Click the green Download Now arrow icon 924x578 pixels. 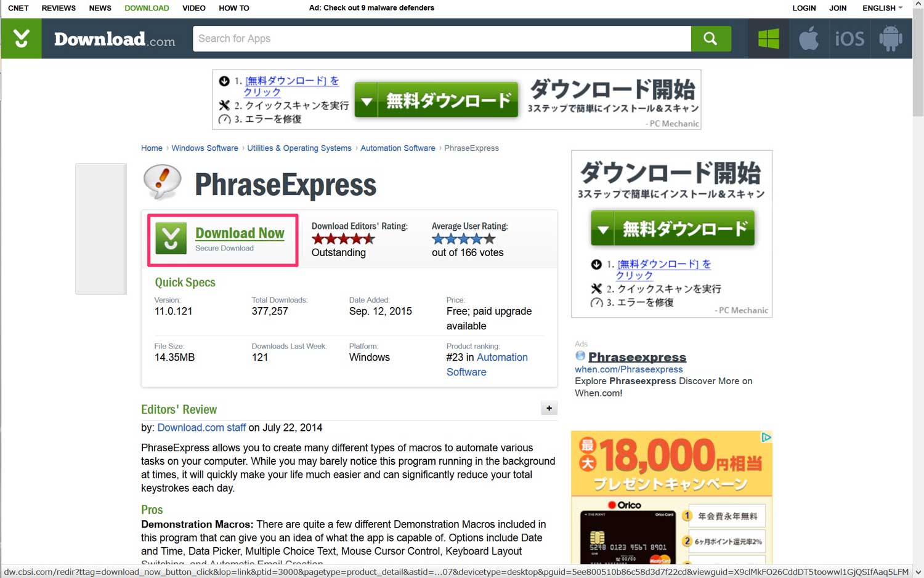point(171,238)
